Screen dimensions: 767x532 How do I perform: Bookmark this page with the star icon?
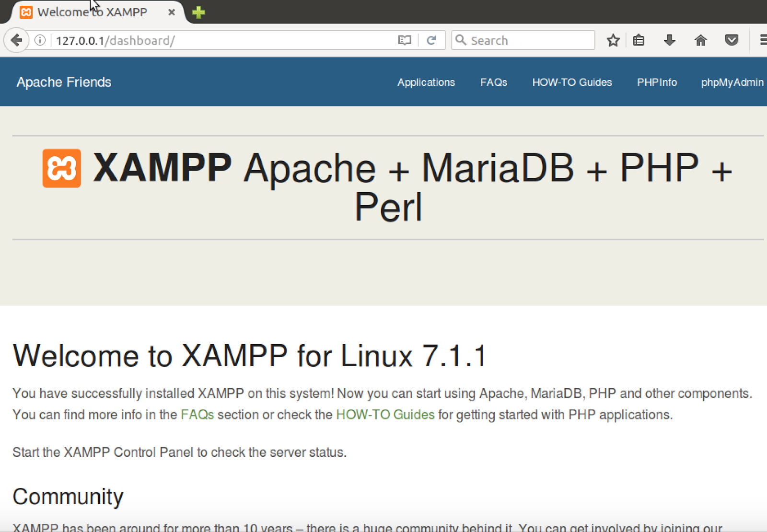coord(613,40)
